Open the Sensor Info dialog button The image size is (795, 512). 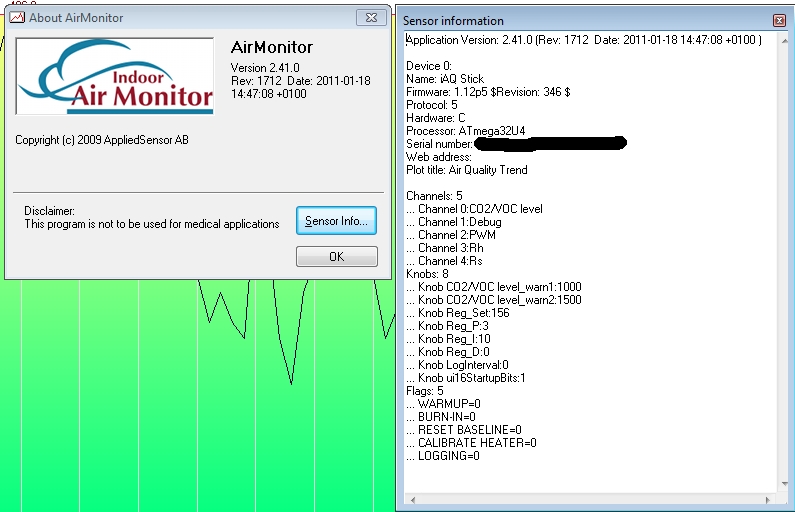(336, 221)
